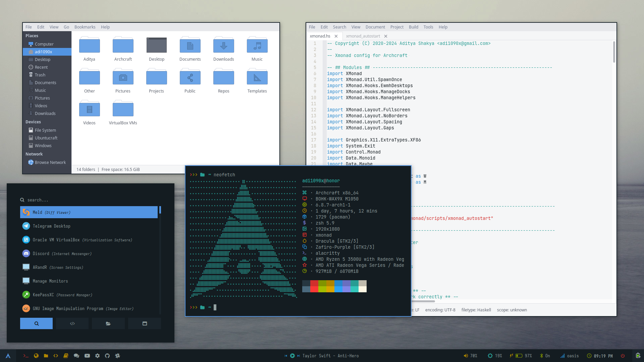Switch to the xmonad_autostart tab

coord(363,36)
